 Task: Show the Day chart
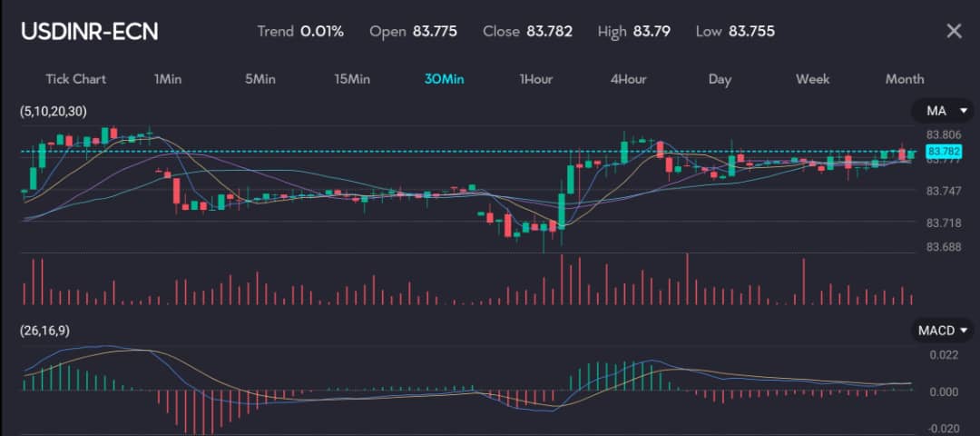coord(720,79)
